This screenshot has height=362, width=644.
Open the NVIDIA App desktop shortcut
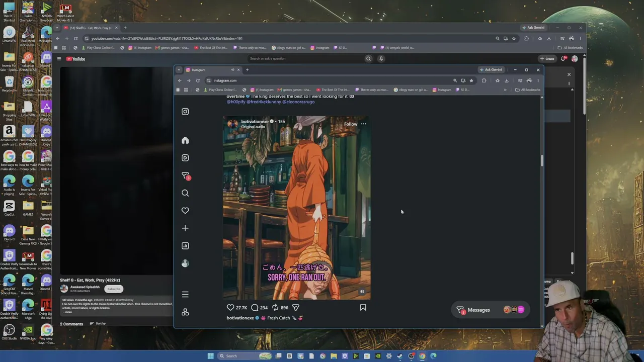(x=28, y=332)
